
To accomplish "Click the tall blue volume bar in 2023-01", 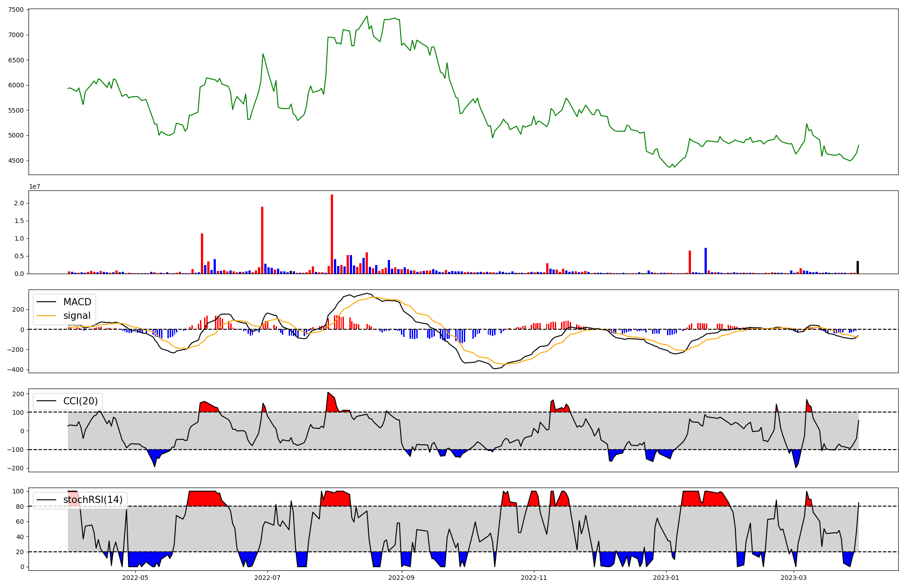I will (x=705, y=261).
